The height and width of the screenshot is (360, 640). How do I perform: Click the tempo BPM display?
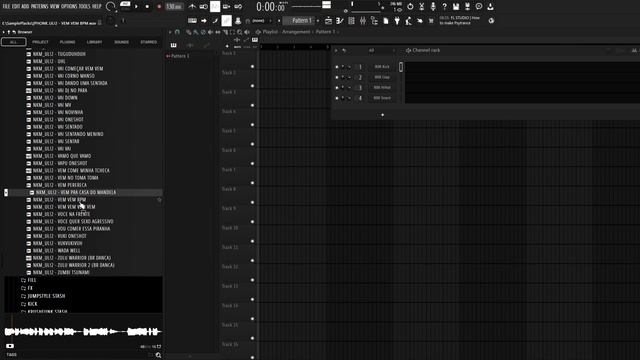coord(174,7)
